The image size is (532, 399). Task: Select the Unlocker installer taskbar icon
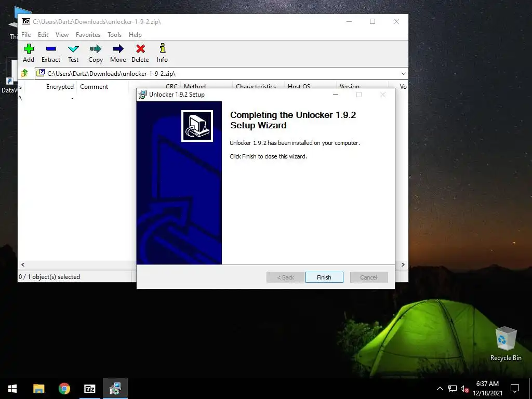[x=115, y=389]
